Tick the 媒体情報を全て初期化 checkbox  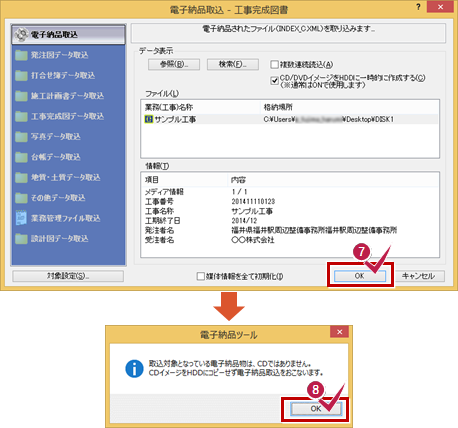click(200, 276)
